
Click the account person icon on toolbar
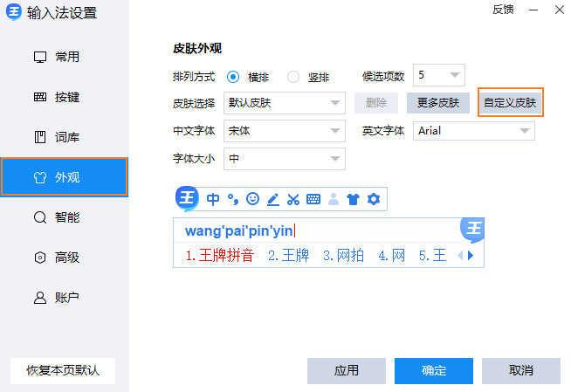point(334,199)
